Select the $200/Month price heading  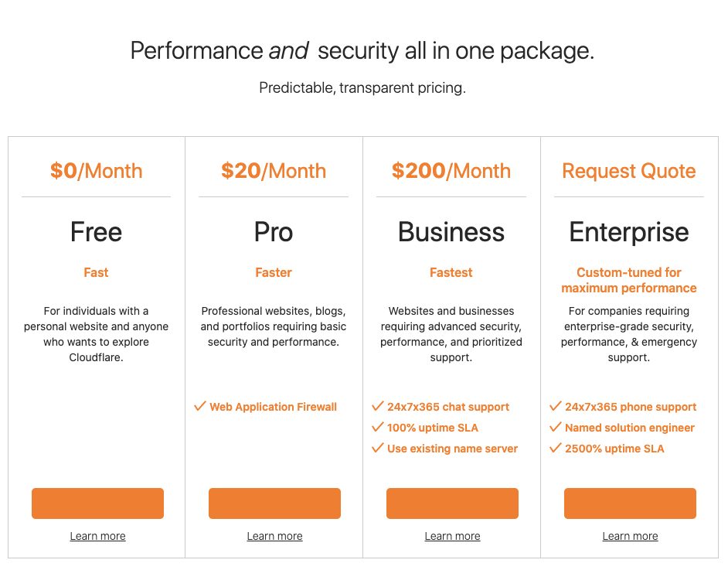click(x=451, y=171)
